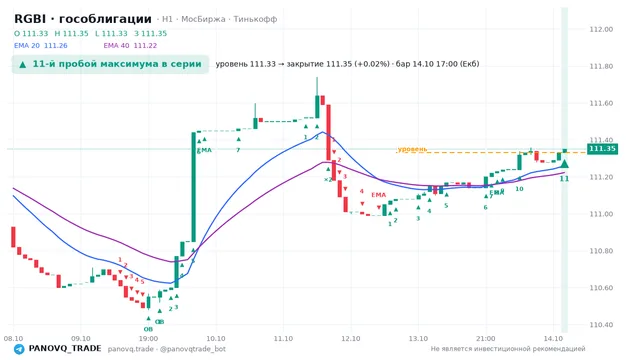Screen dimensions: 640x360
Task: Click the 111.80 price axis label
Action: coord(601,66)
